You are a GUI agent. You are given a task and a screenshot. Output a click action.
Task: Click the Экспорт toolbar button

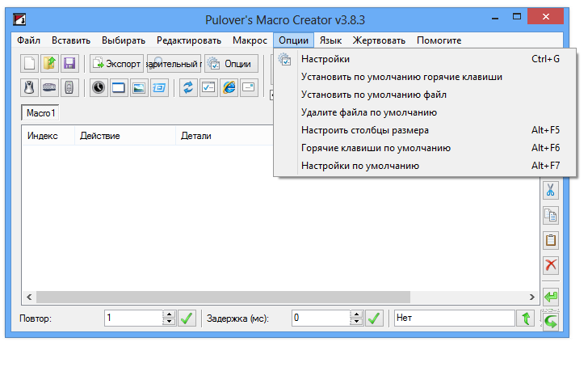coord(116,64)
